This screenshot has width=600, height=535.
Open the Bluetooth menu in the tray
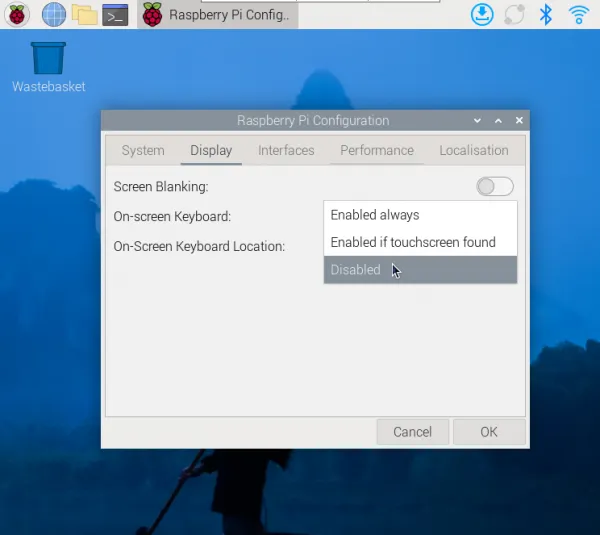tap(546, 14)
